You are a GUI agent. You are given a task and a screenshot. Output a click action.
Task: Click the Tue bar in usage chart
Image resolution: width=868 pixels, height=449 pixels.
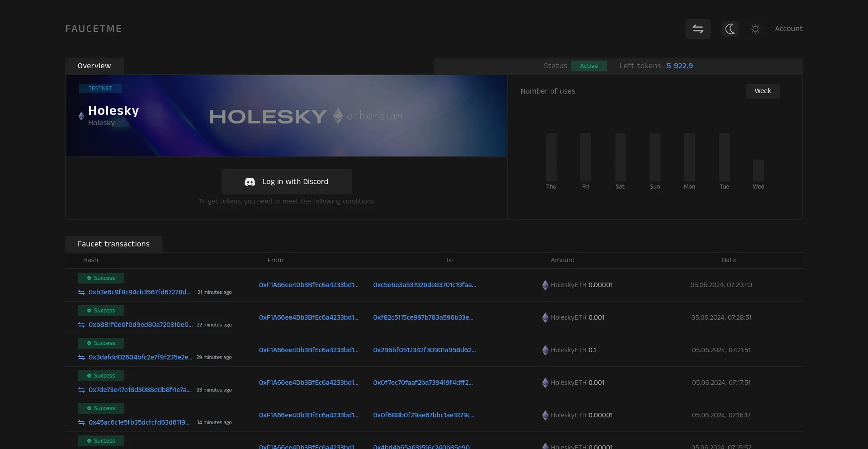[x=724, y=157]
